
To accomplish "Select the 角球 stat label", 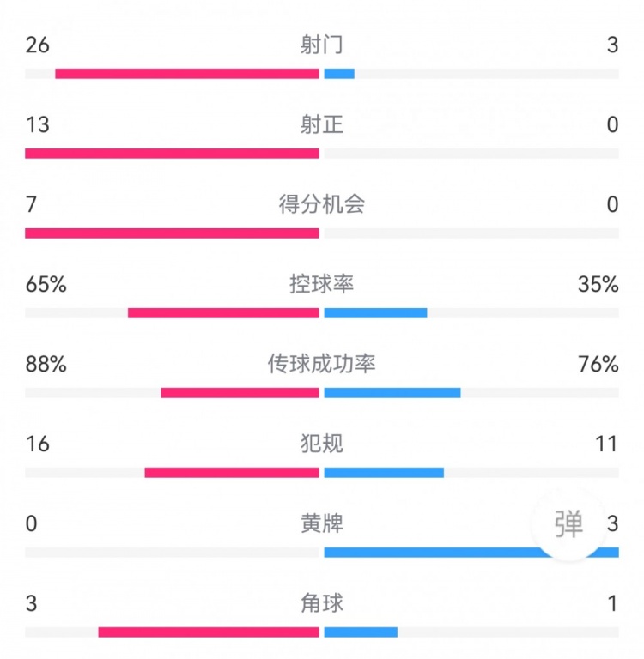I will (x=322, y=603).
